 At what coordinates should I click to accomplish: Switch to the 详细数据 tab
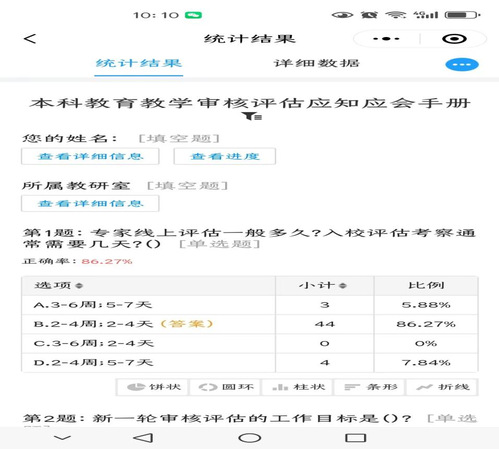coord(317,63)
